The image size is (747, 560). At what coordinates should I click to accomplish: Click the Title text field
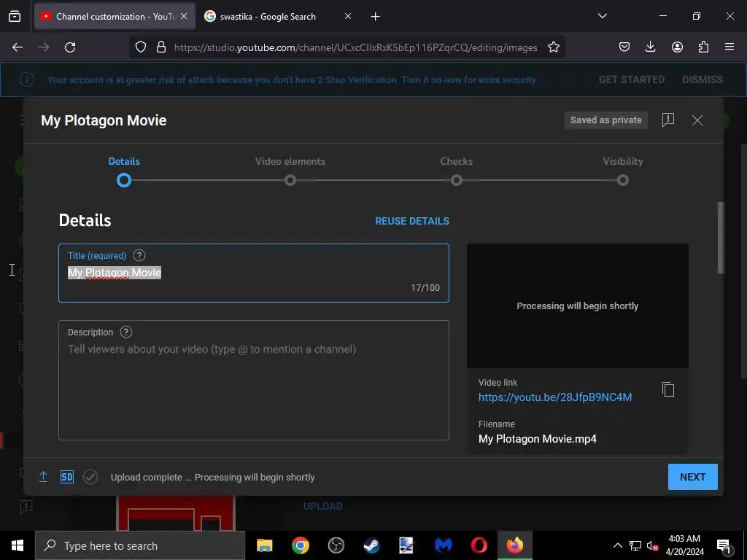[x=253, y=273]
